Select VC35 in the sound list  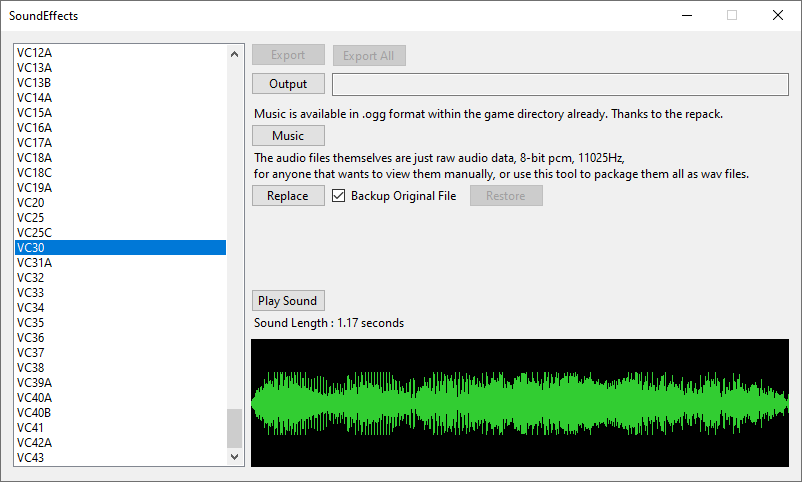(x=121, y=323)
